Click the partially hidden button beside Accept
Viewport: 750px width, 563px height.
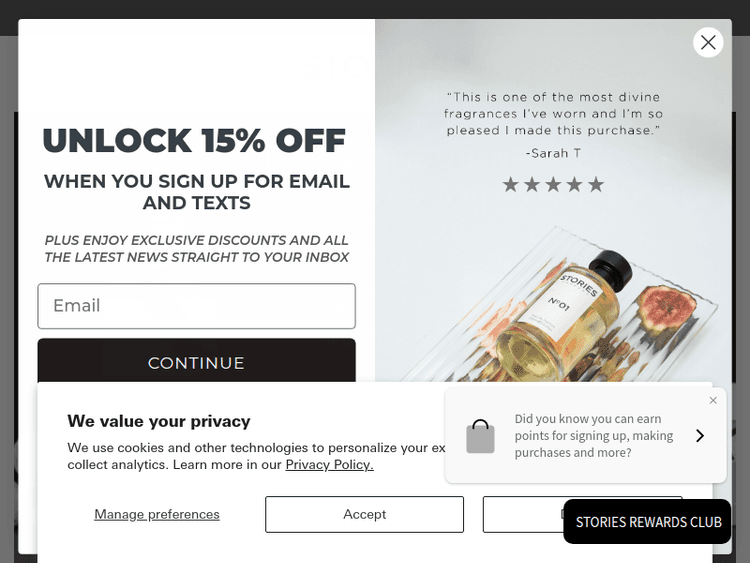[x=522, y=514]
